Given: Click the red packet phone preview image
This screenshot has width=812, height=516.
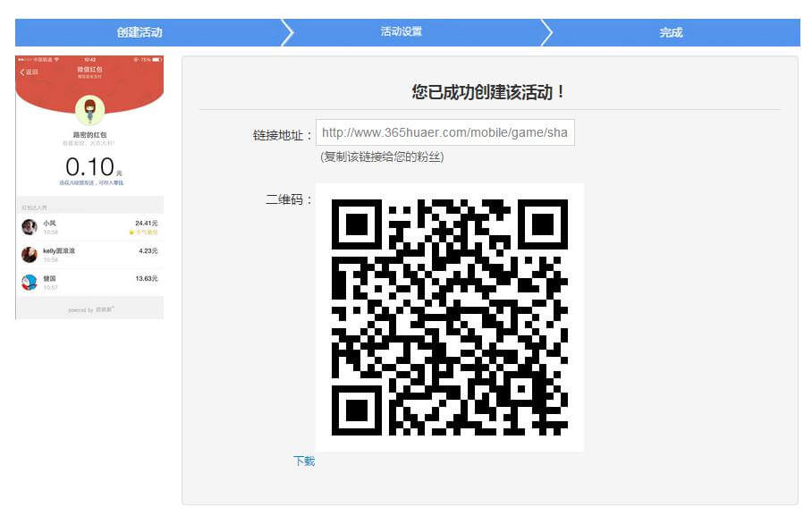Looking at the screenshot, I should pos(89,187).
